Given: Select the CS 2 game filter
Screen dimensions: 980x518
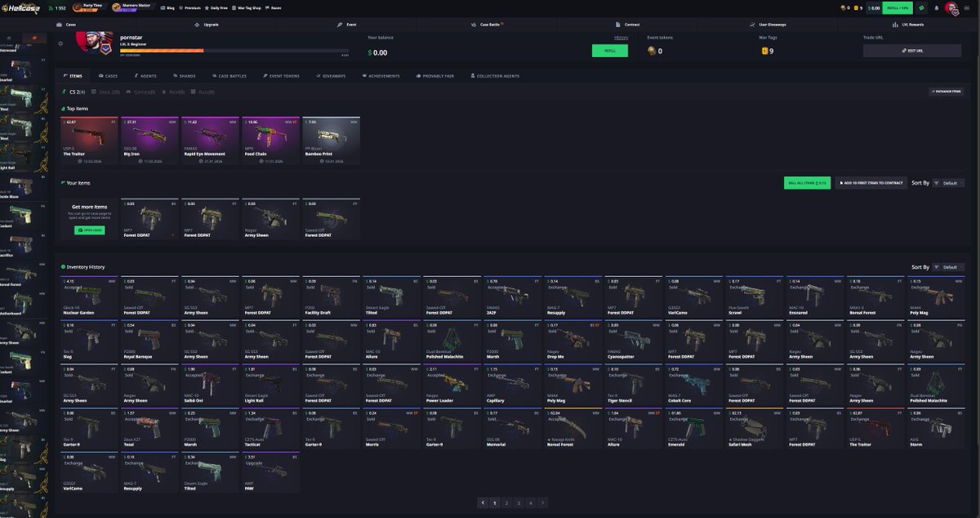Looking at the screenshot, I should tap(73, 92).
